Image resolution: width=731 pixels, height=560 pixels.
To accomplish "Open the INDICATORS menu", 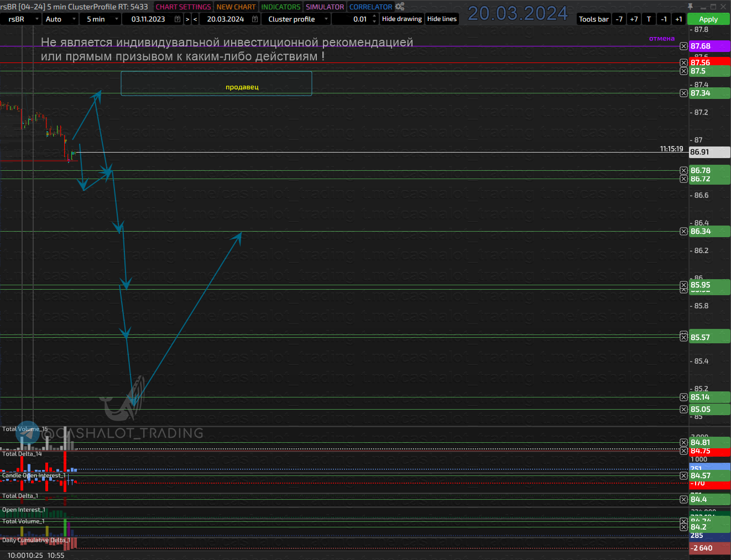I will click(280, 7).
